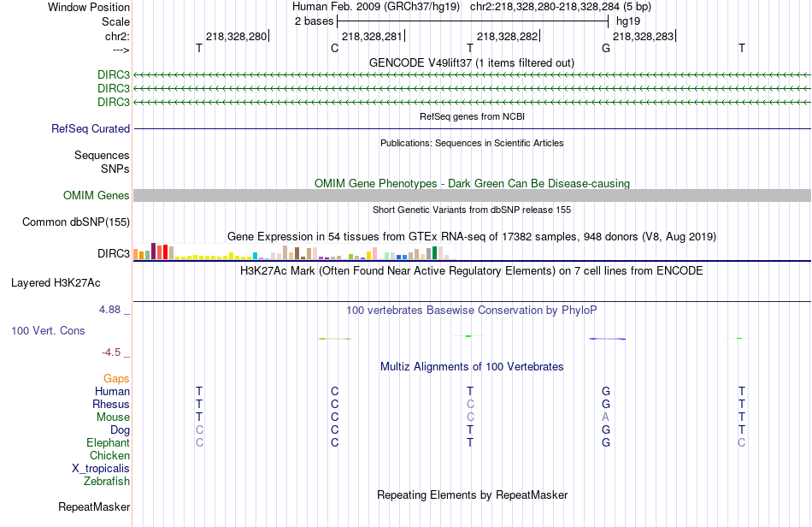The image size is (812, 527).
Task: Click the RefSeq Curated track label
Action: point(90,128)
